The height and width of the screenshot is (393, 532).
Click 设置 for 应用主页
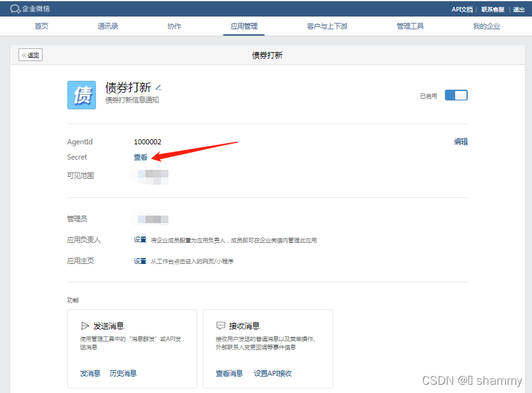click(140, 261)
